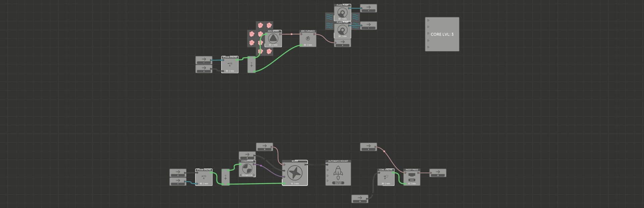The width and height of the screenshot is (644, 208).
Task: Click the Ingot Press machine icon
Action: [412, 177]
